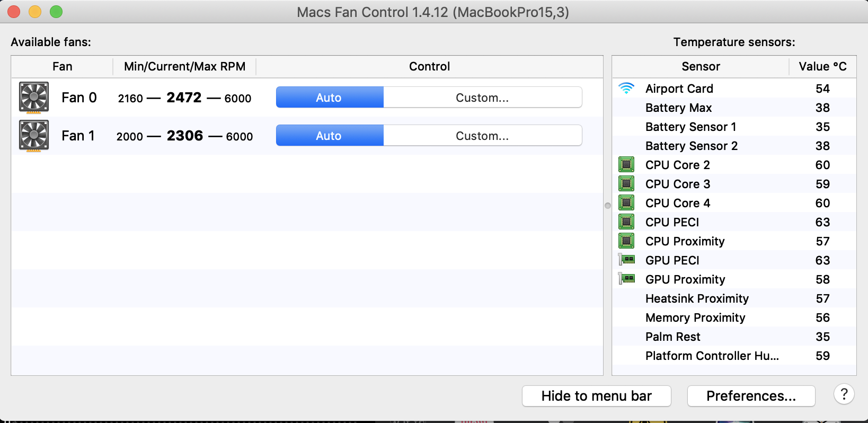This screenshot has height=423, width=868.
Task: Select the Airport Card sensor row
Action: pos(734,89)
